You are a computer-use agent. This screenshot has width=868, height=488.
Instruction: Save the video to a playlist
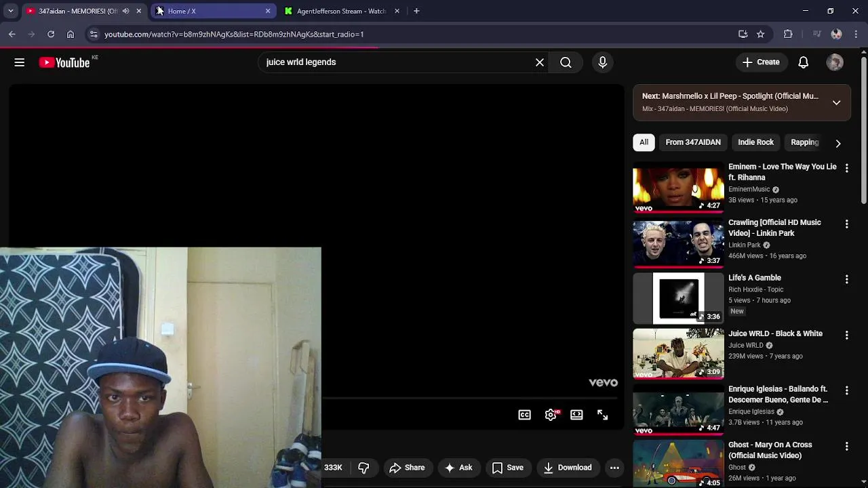tap(508, 468)
